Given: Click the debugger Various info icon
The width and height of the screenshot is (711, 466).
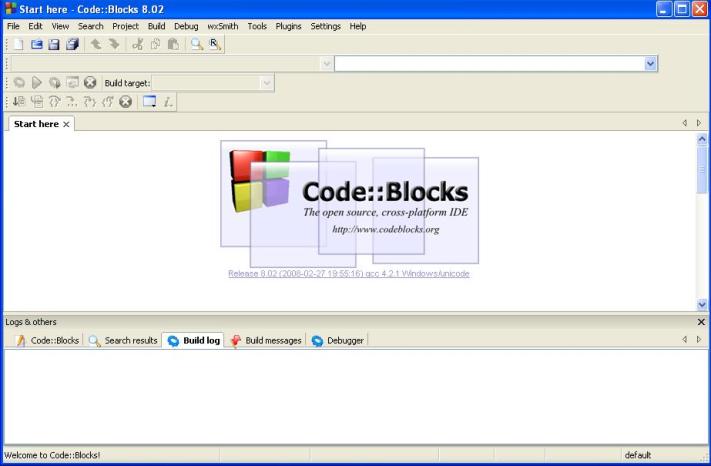Looking at the screenshot, I should tap(168, 102).
